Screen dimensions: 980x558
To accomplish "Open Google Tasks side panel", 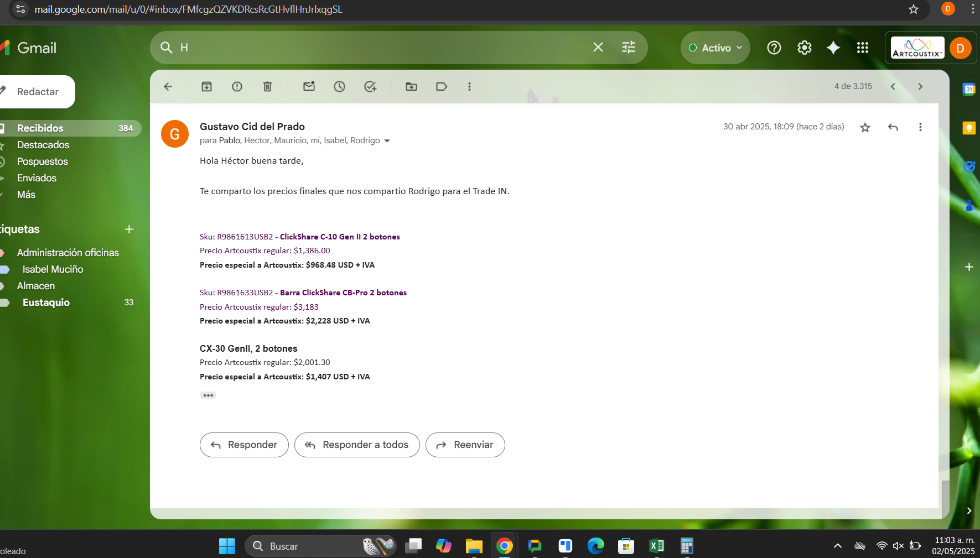I will (x=969, y=166).
